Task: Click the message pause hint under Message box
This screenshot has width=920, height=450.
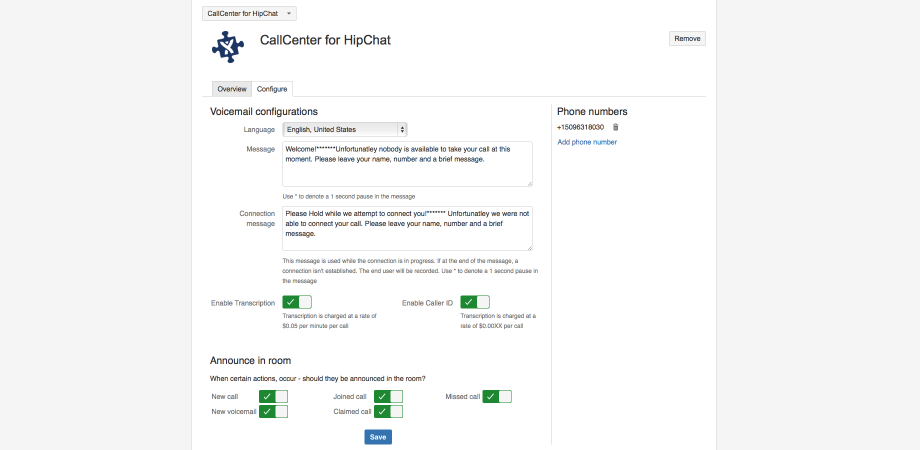Action: 349,196
